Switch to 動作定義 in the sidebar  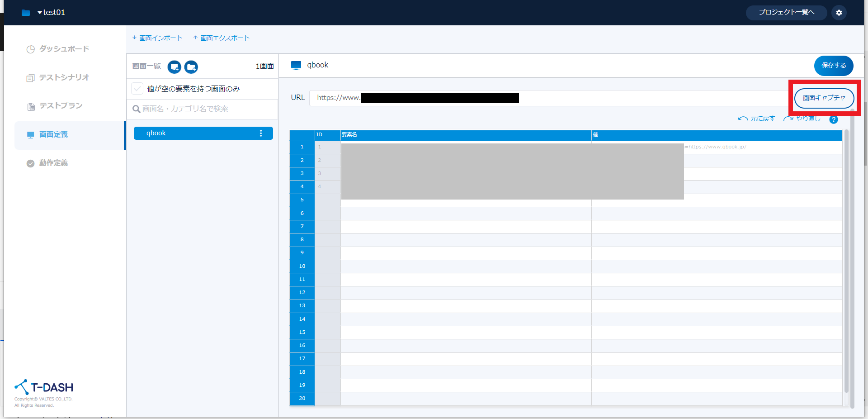53,163
